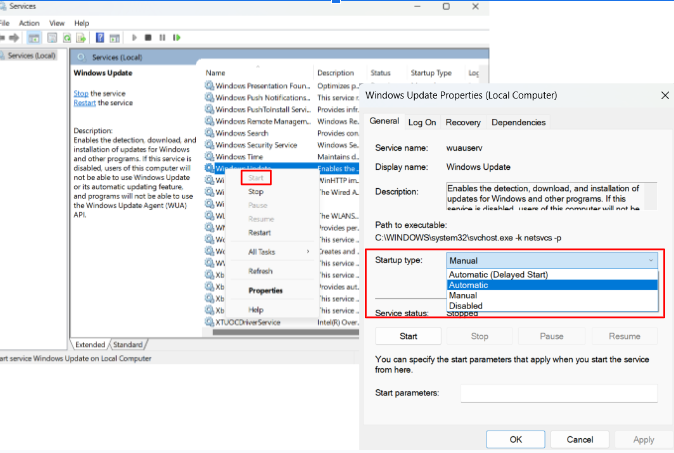Click OK in Windows Update Properties
Screen dimensions: 674x453
[x=515, y=439]
